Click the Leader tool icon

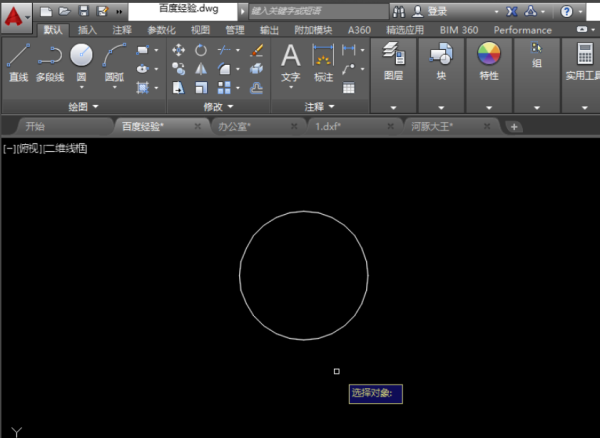349,69
